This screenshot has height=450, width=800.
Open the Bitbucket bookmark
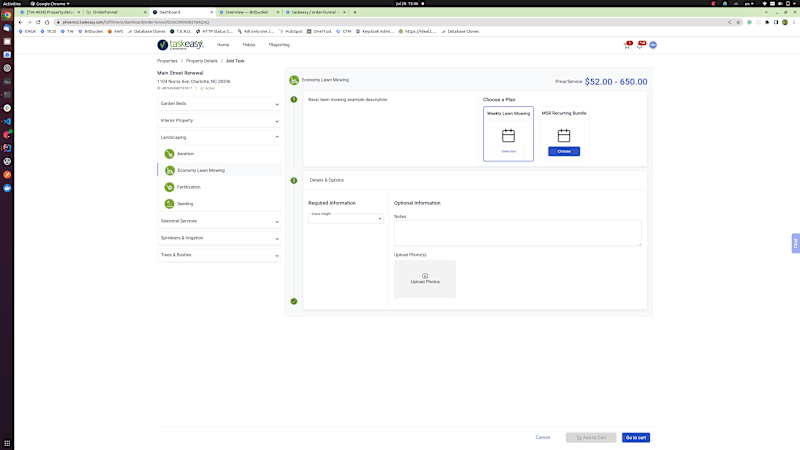tap(90, 31)
